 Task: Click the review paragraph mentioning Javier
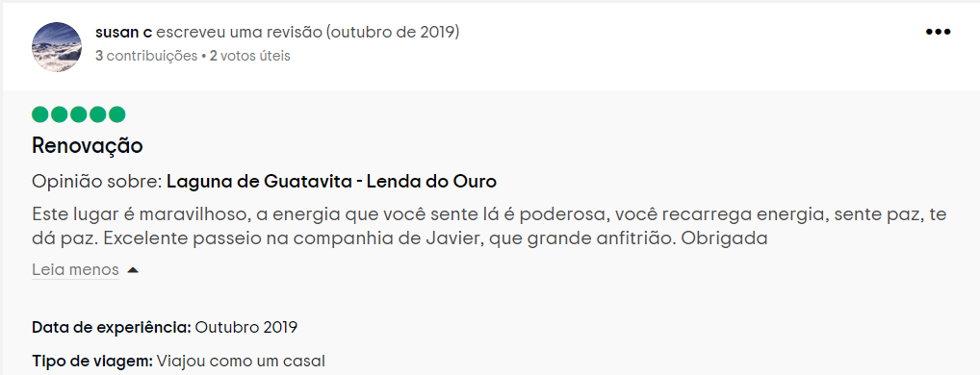click(489, 227)
